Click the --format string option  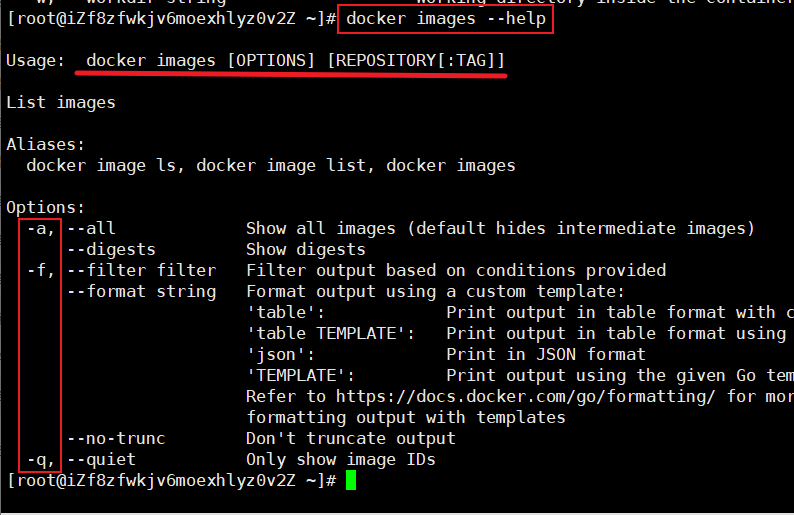(x=142, y=292)
